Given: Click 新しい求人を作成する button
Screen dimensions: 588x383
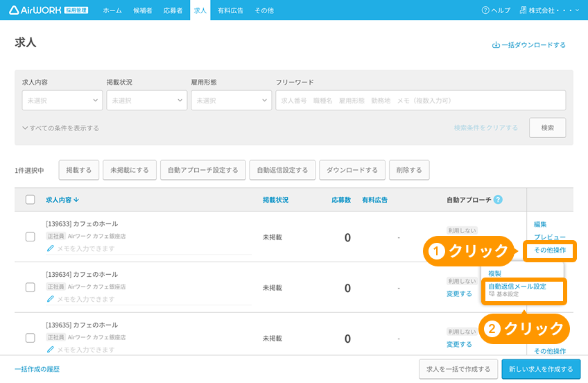Looking at the screenshot, I should tap(541, 369).
